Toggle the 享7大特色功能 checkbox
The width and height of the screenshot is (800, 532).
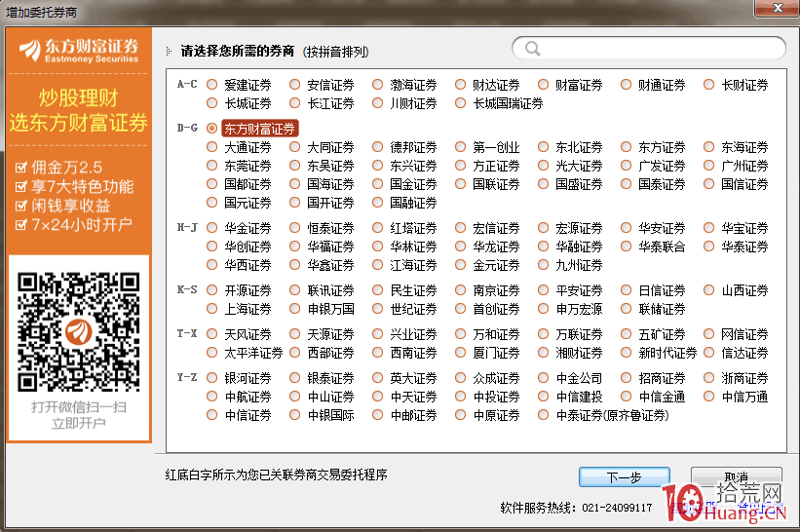point(20,186)
